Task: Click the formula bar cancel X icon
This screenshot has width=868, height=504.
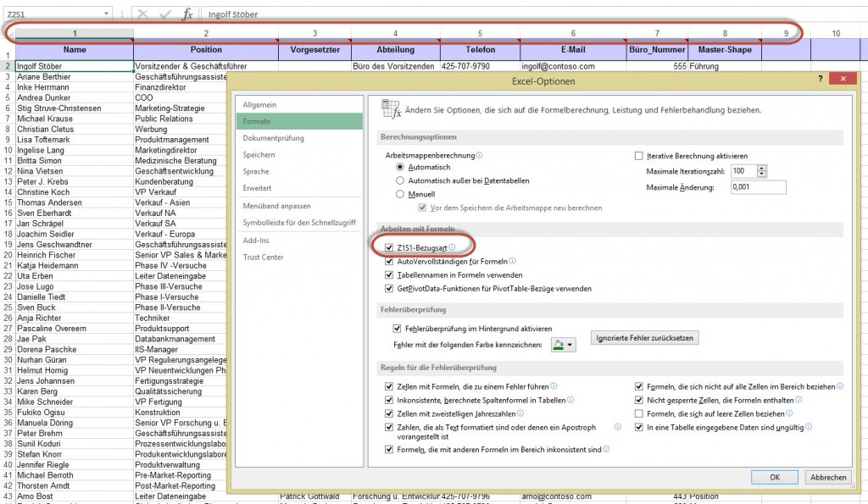Action: (142, 14)
